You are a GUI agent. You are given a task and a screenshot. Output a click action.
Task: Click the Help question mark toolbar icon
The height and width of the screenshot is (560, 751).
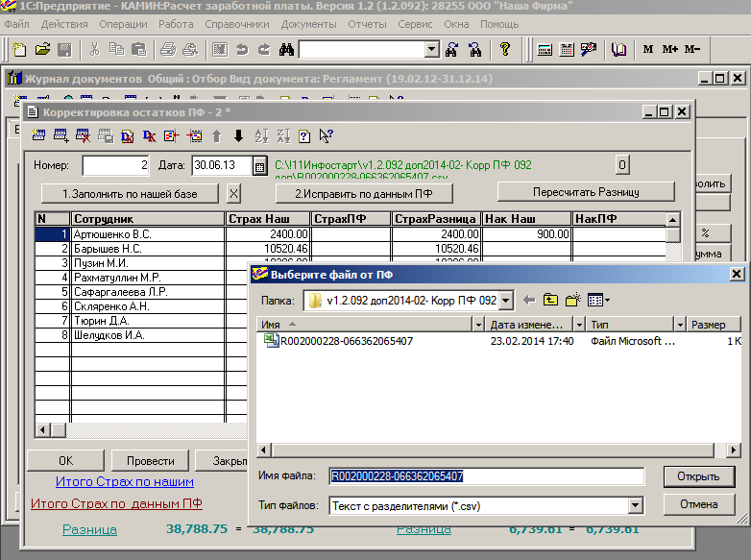point(505,49)
